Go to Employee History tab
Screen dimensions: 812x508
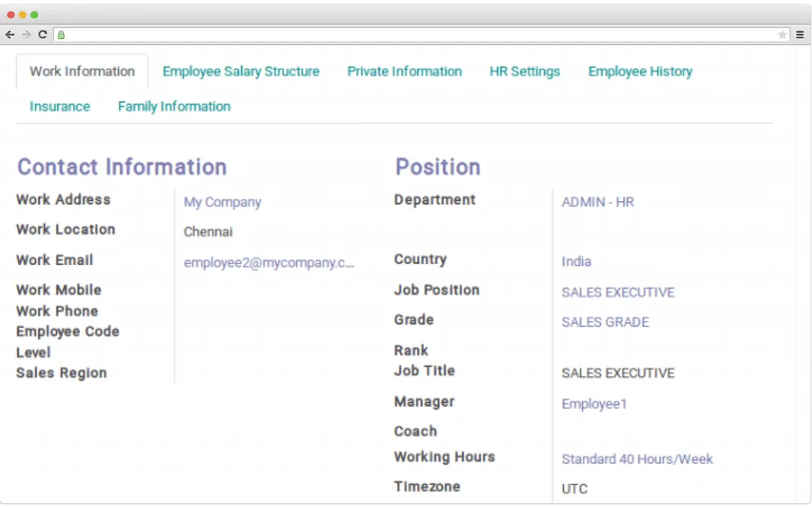[639, 72]
